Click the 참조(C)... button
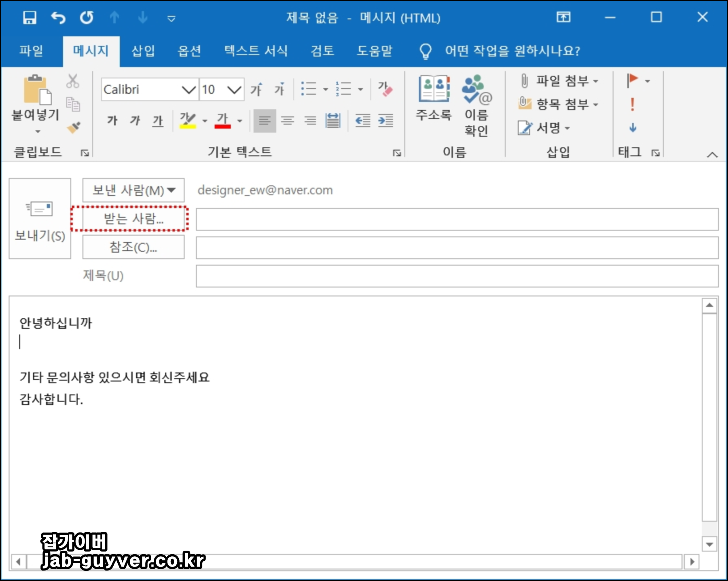The image size is (728, 581). [133, 247]
